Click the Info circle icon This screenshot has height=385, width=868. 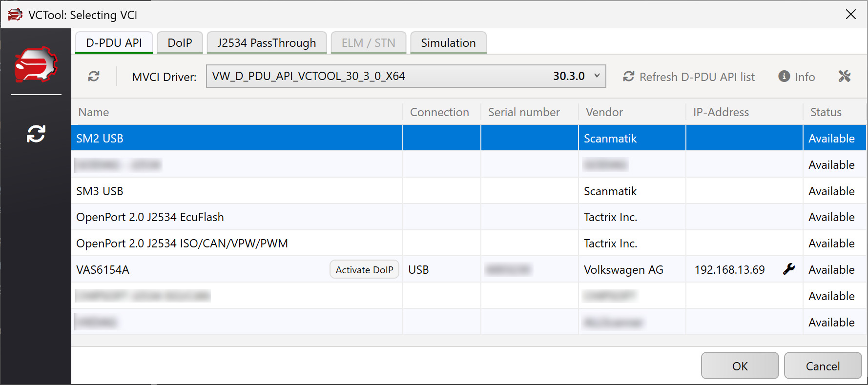pos(784,77)
